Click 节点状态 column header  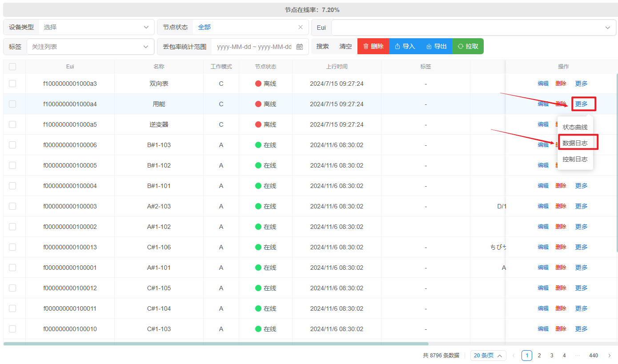265,67
